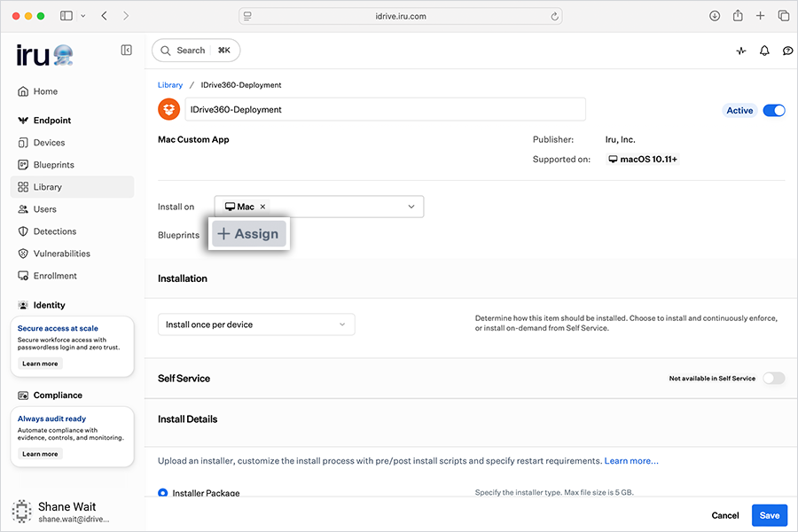The width and height of the screenshot is (798, 532).
Task: Click Learn more under Always audit ready
Action: [x=40, y=454]
